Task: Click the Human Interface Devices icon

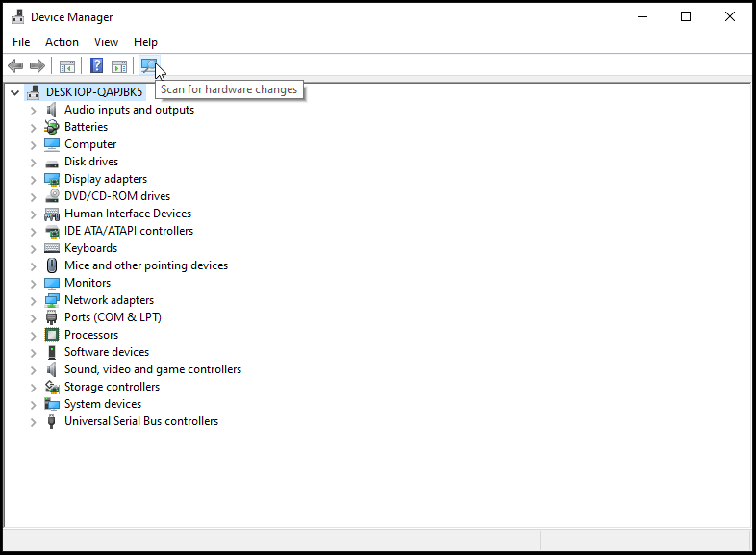Action: [52, 214]
